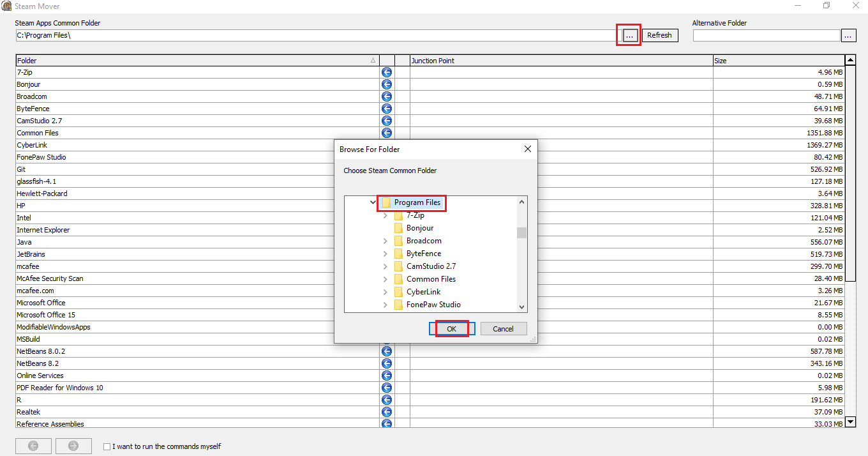Click OK in Browse For Folder dialog
The image size is (868, 456).
(452, 329)
